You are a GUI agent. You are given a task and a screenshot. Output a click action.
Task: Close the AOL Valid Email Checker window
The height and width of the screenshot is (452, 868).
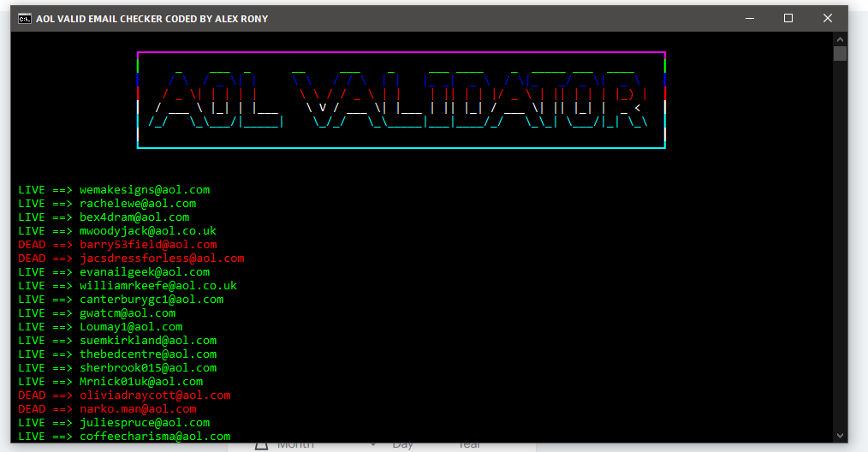coord(828,18)
